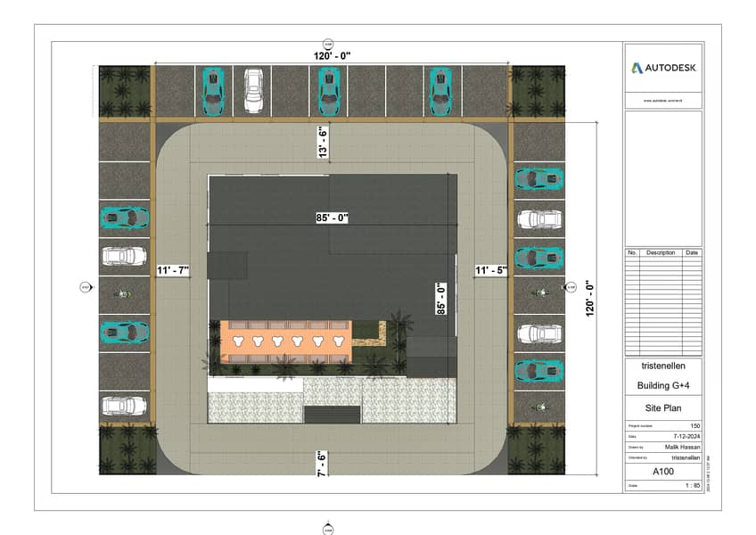Select the white car in the top parking row

click(x=252, y=91)
